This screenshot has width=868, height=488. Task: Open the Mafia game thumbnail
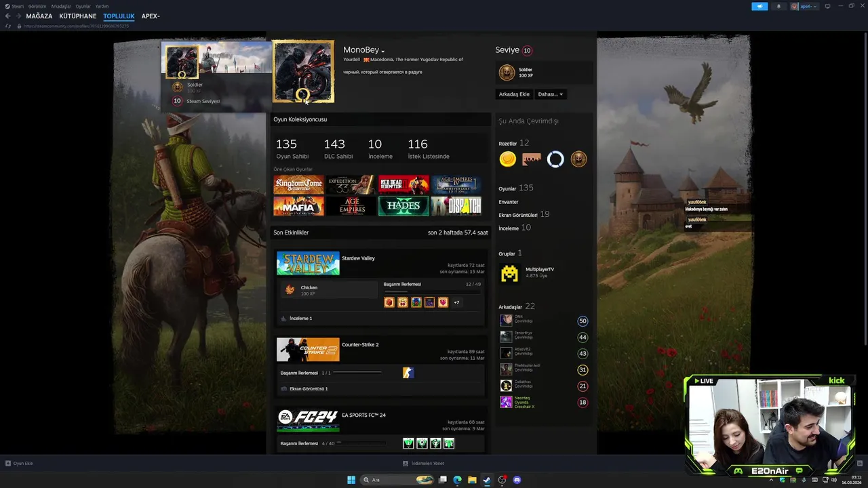(298, 205)
